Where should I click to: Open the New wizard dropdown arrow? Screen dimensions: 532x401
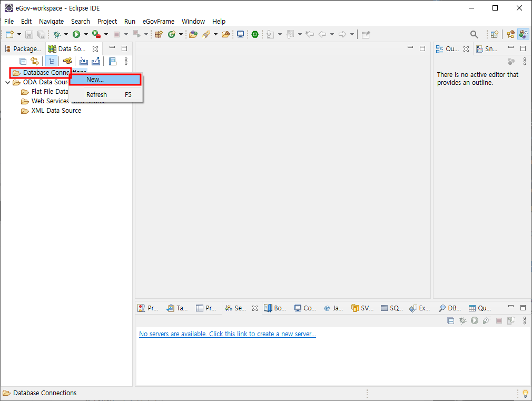(19, 34)
